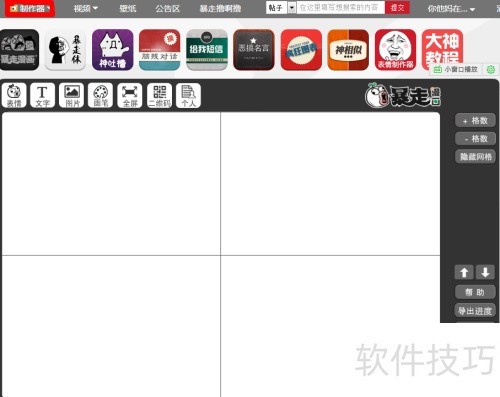Open the 神相似 app icon
The image size is (500, 397).
pyautogui.click(x=348, y=50)
